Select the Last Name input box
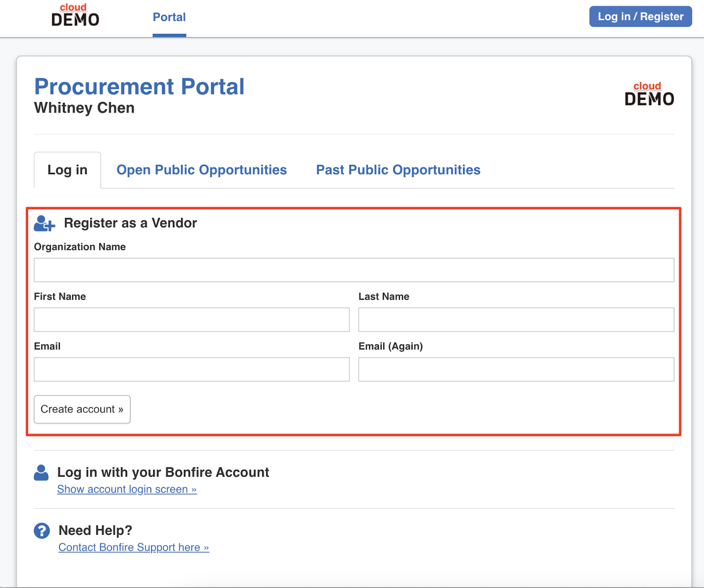Image resolution: width=704 pixels, height=588 pixels. click(516, 320)
